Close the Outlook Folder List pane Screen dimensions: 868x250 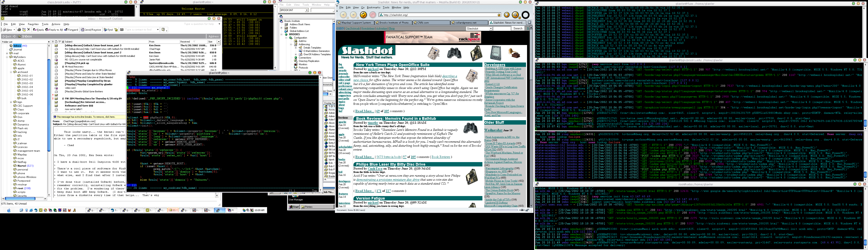click(x=49, y=42)
